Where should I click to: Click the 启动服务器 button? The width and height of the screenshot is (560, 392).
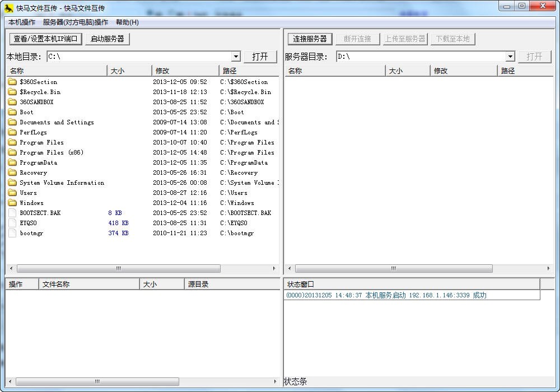108,39
